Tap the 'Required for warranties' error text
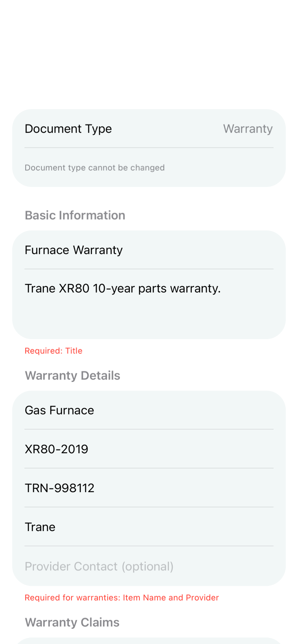The width and height of the screenshot is (298, 644). click(x=121, y=598)
